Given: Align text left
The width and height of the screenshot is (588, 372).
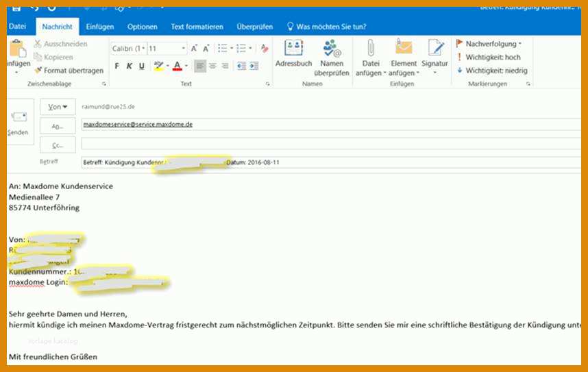Looking at the screenshot, I should pos(200,66).
